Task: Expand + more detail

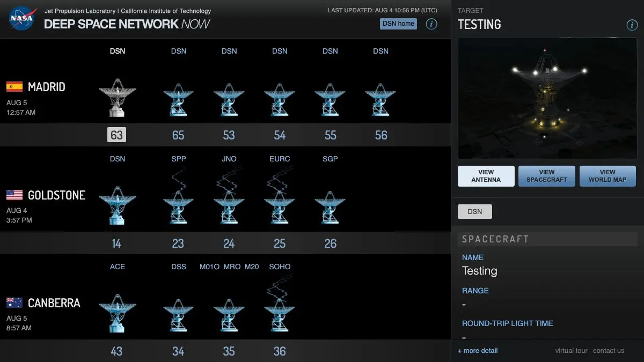Action: coord(478,351)
